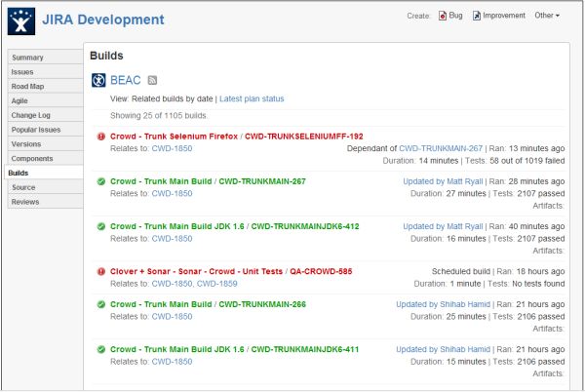Open build CWD-TRUNKSELENIUMFF-192

pyautogui.click(x=303, y=137)
